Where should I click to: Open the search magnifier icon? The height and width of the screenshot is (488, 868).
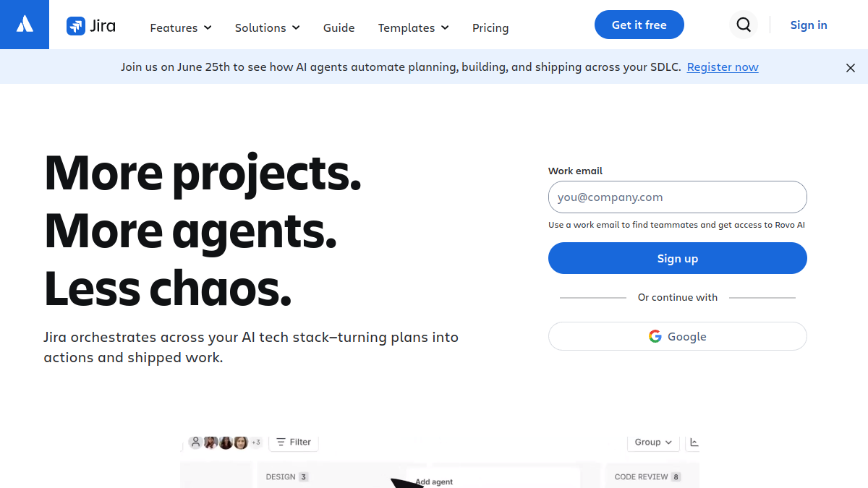tap(744, 25)
